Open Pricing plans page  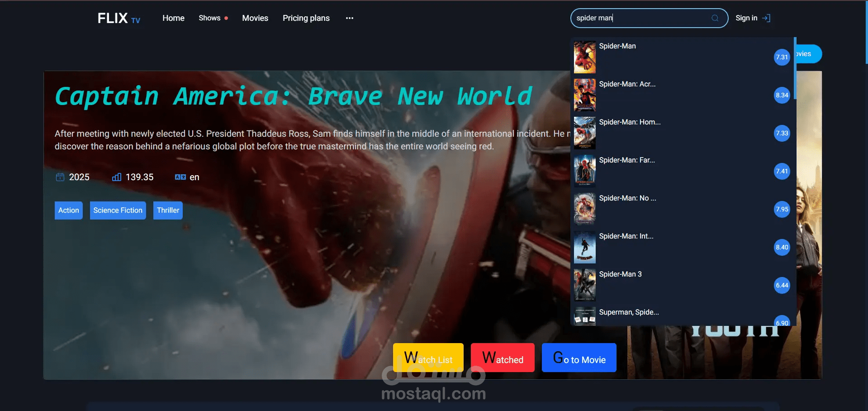pos(306,18)
